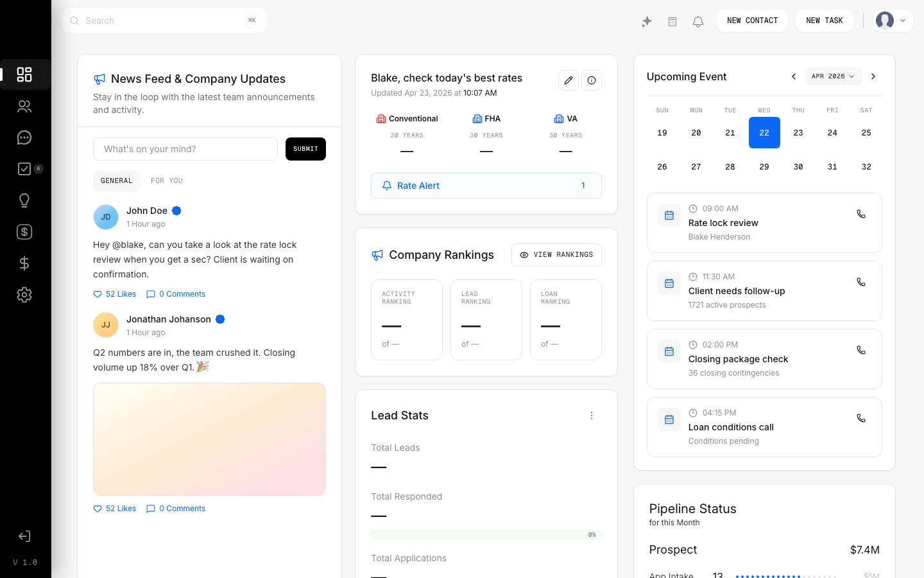Image resolution: width=924 pixels, height=578 pixels.
Task: Click VIEW RANKINGS button
Action: click(556, 255)
